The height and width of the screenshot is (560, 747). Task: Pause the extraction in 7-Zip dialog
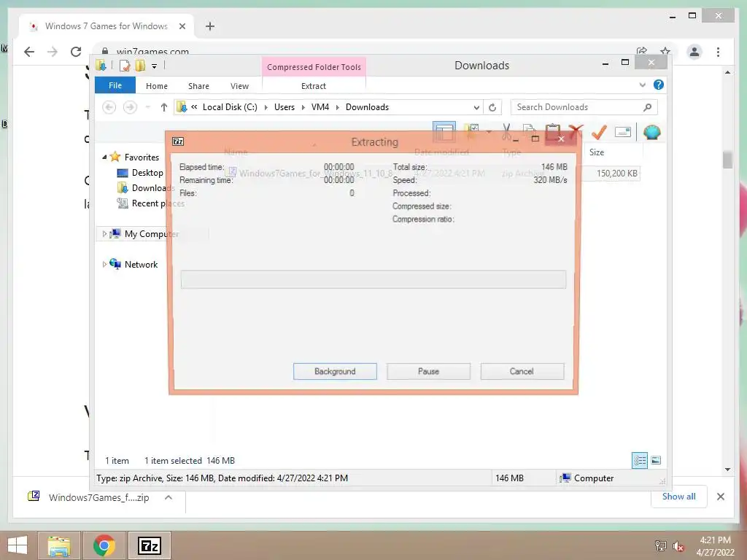click(428, 371)
